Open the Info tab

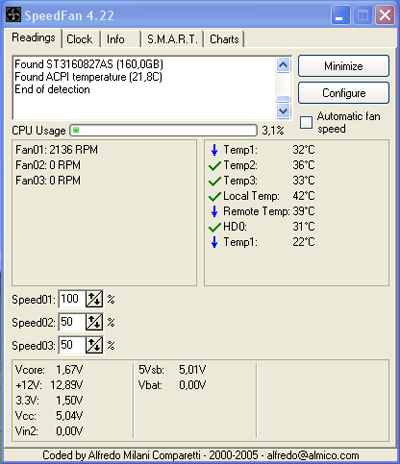116,39
